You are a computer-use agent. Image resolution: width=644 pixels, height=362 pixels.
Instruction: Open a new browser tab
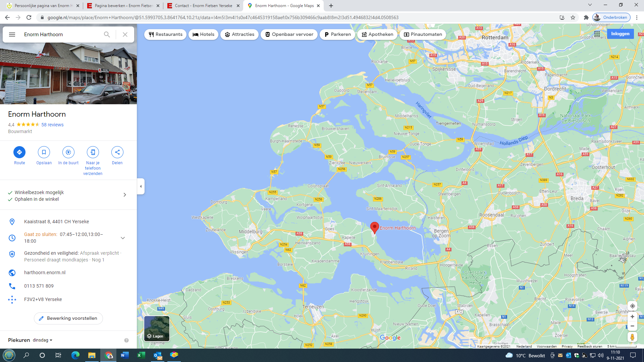click(x=331, y=6)
